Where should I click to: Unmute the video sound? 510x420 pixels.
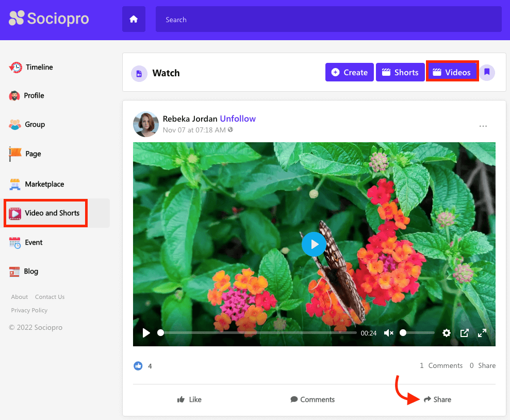point(388,333)
